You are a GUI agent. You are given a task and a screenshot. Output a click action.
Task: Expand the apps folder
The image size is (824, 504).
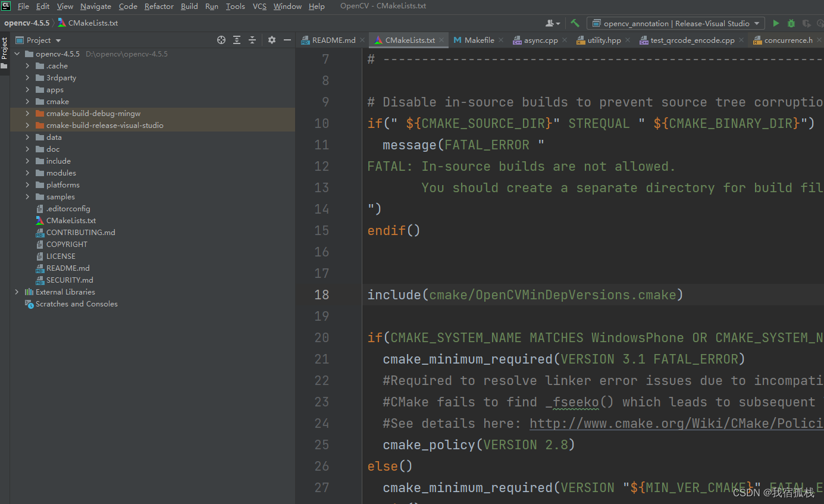click(27, 90)
